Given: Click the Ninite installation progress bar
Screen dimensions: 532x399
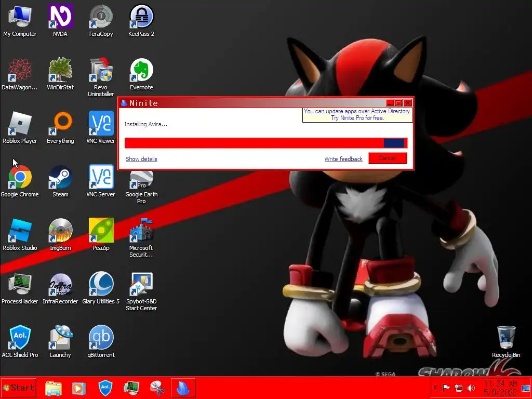Looking at the screenshot, I should click(265, 143).
